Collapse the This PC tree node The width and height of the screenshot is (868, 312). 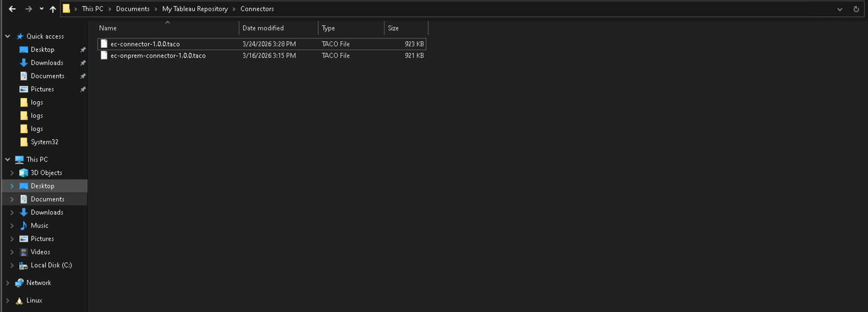[x=8, y=160]
